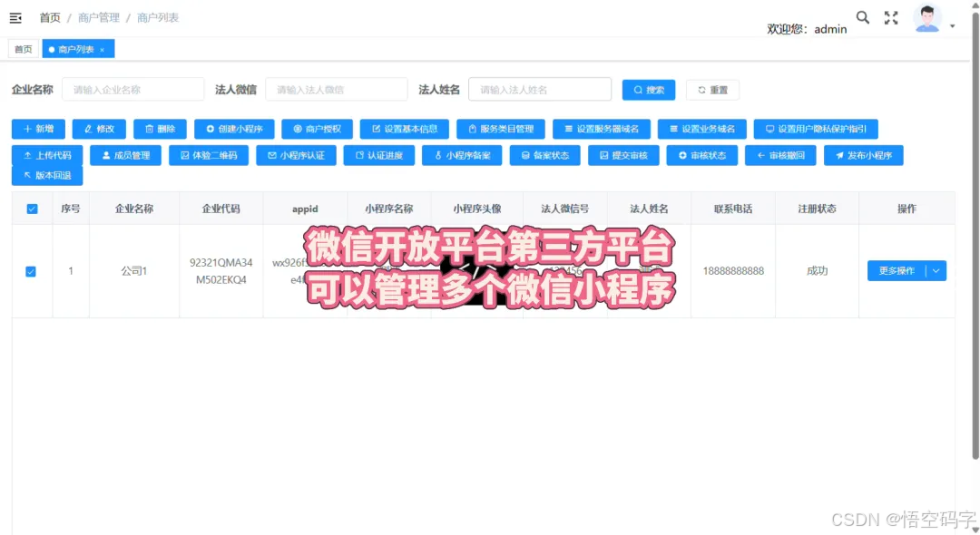
Task: Click the page vertical scrollbar
Action: [975, 234]
